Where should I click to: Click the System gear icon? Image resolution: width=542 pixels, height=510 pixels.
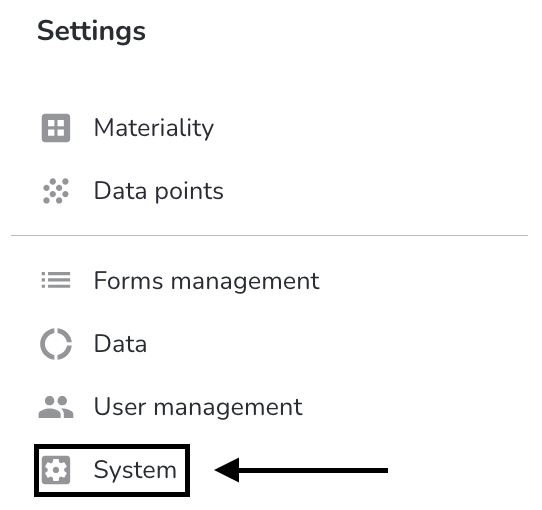[x=56, y=470]
